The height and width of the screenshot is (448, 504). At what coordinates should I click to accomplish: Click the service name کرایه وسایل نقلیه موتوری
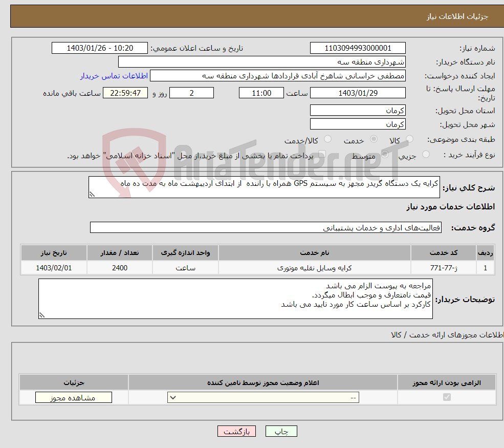point(314,268)
